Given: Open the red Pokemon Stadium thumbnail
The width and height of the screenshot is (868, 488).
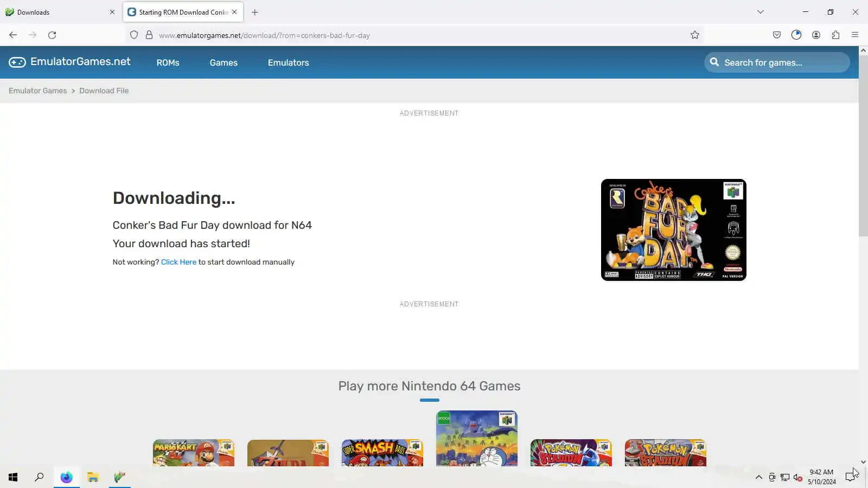Looking at the screenshot, I should (x=666, y=453).
